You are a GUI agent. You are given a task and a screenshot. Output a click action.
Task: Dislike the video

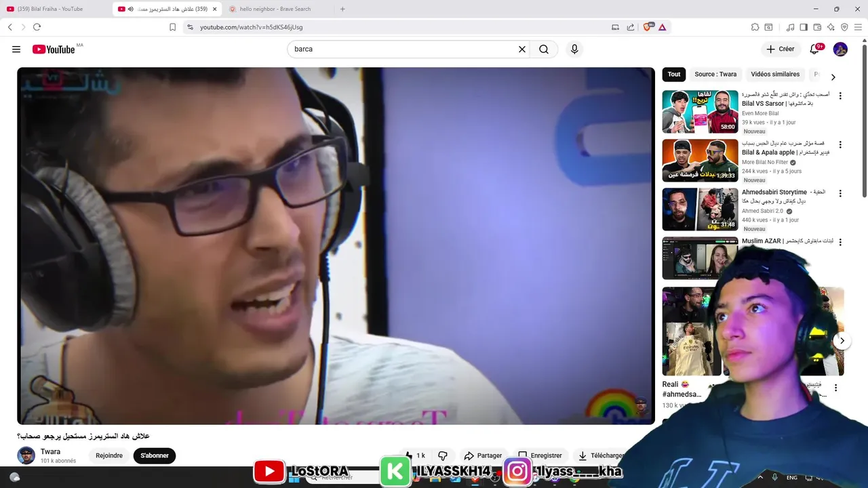[443, 455]
